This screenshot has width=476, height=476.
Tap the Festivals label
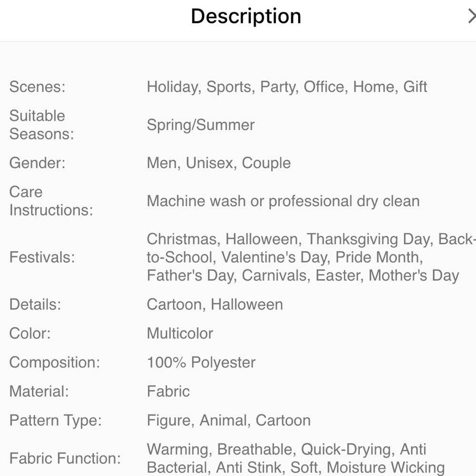click(x=42, y=257)
